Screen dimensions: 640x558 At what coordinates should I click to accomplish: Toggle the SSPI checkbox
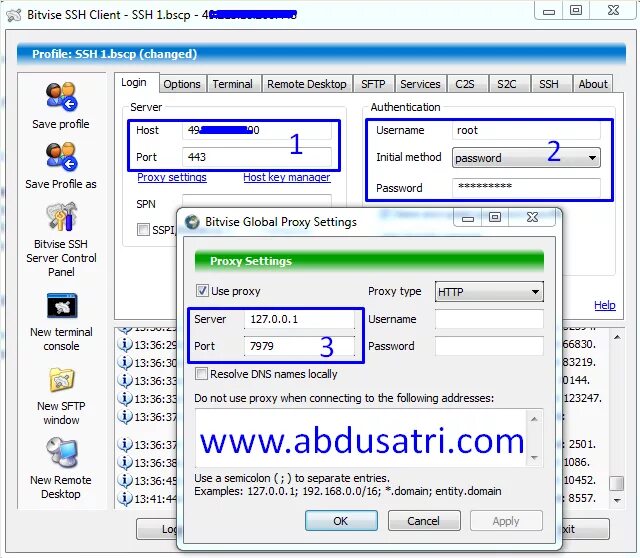click(x=143, y=229)
